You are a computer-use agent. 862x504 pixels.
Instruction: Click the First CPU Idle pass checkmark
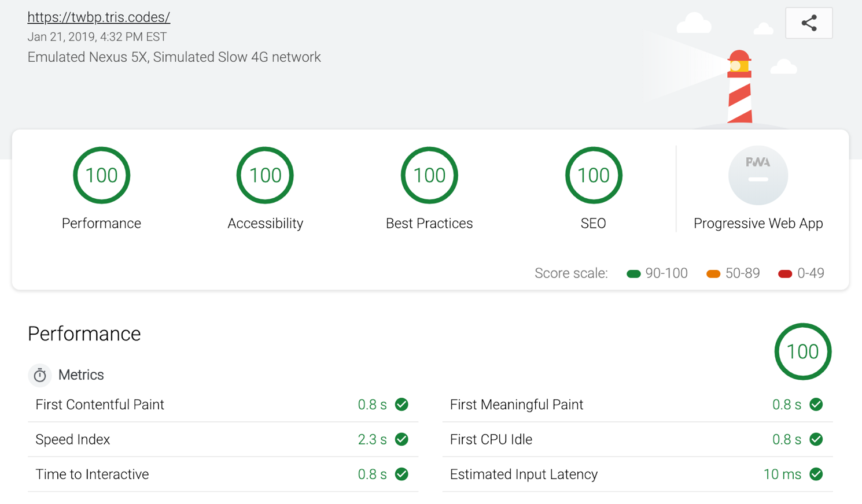point(816,439)
